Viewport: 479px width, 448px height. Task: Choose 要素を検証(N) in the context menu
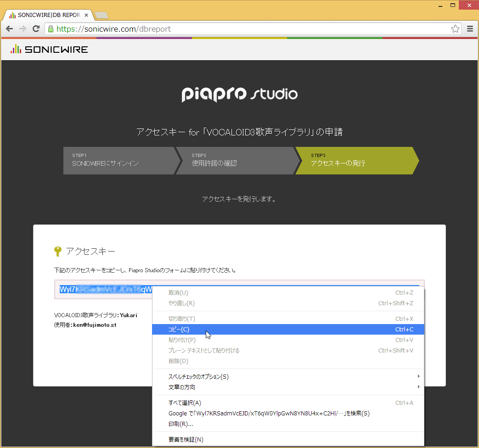(x=288, y=439)
